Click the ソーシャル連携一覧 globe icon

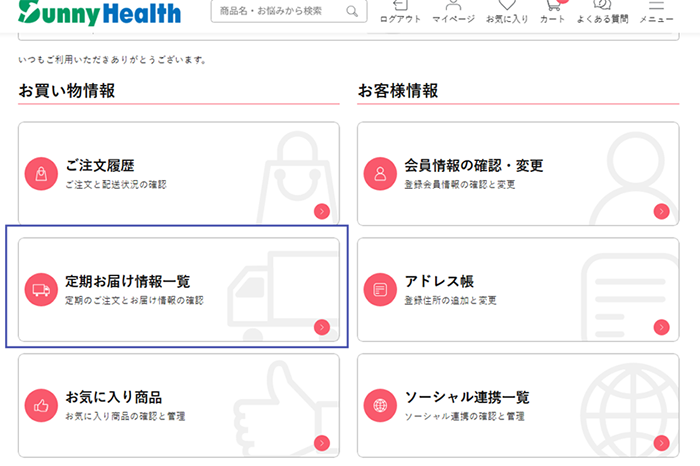click(380, 405)
